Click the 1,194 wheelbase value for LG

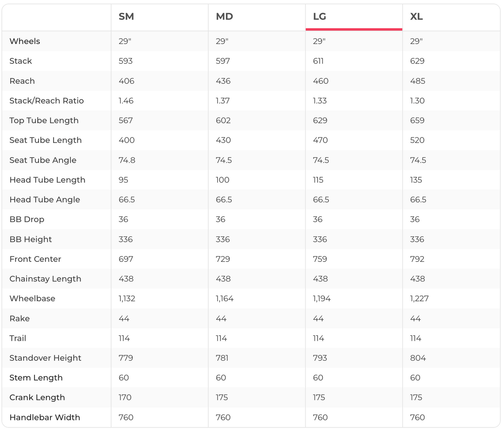point(322,299)
